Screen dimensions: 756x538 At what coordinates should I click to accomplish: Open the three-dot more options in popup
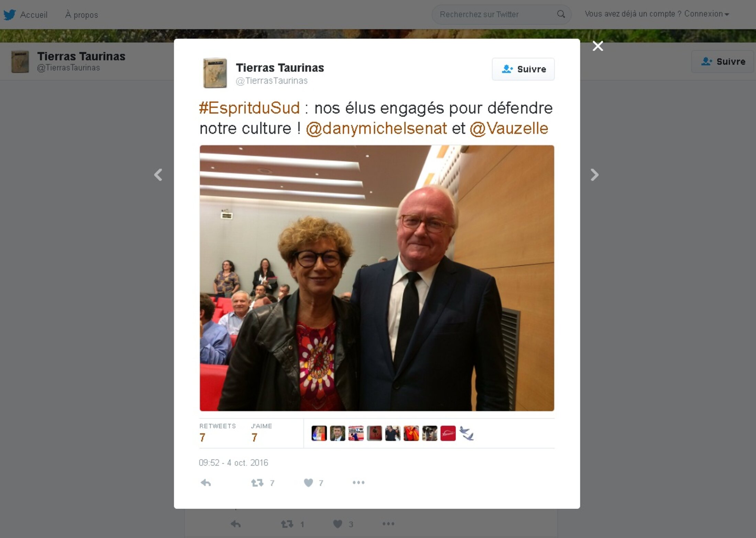coord(358,483)
